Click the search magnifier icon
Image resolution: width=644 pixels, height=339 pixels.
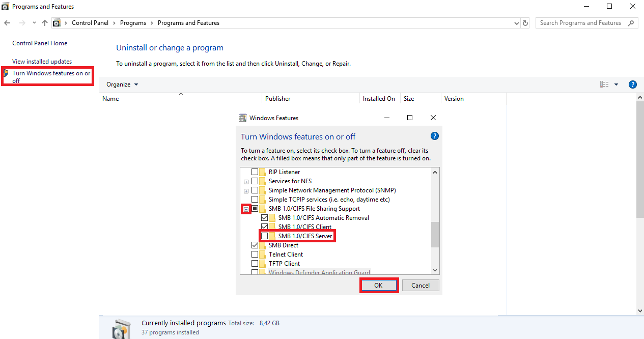tap(631, 23)
